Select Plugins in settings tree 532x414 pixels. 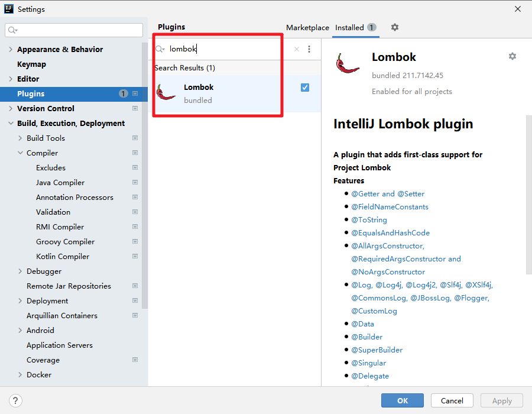tap(74, 93)
